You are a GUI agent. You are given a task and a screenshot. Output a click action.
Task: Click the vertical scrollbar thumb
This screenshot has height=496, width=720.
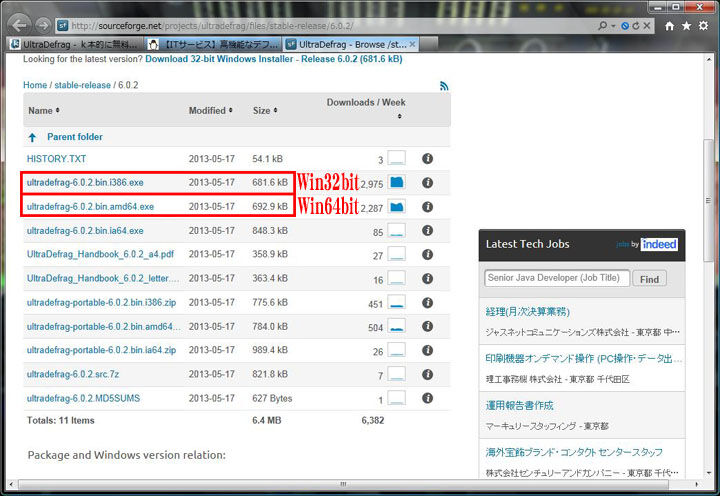click(708, 200)
